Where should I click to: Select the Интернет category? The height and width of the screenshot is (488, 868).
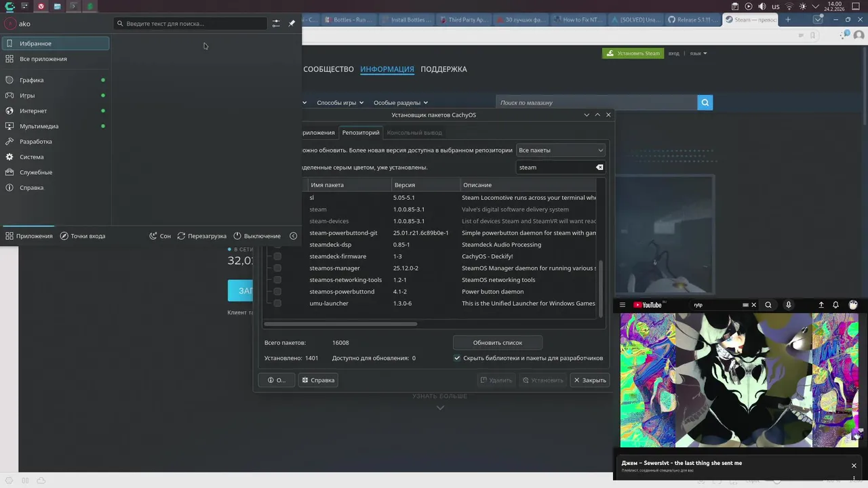pyautogui.click(x=56, y=110)
